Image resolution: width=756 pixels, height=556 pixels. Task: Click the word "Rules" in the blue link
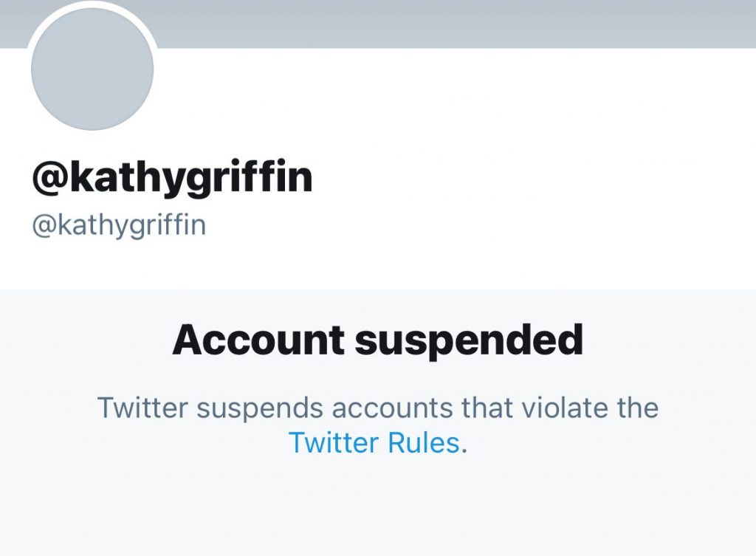pyautogui.click(x=425, y=443)
